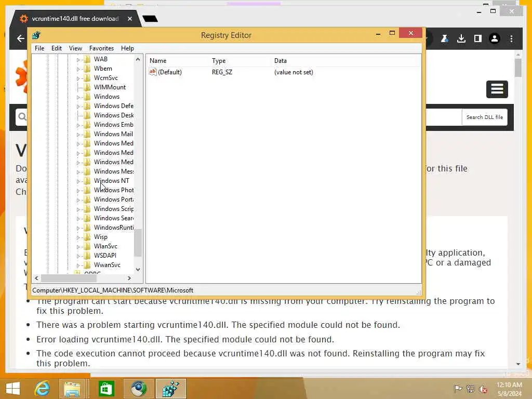Click tree pane scroll down arrow
Viewport: 532px width, 399px height.
point(138,270)
